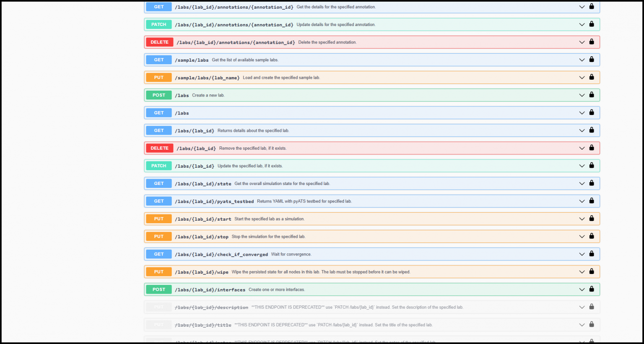Expand the deprecated PUT /labs/{lab_id}/description endpoint

582,307
